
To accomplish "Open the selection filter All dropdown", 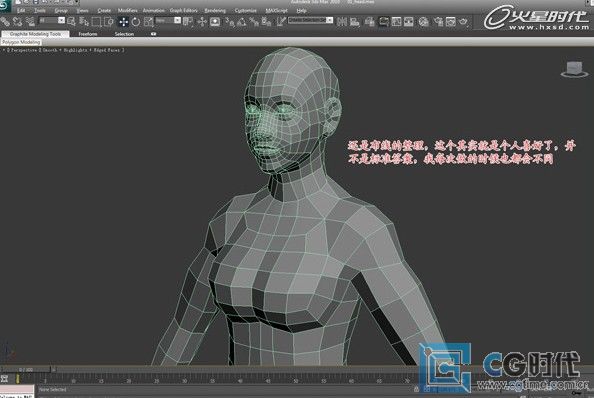I will click(52, 20).
